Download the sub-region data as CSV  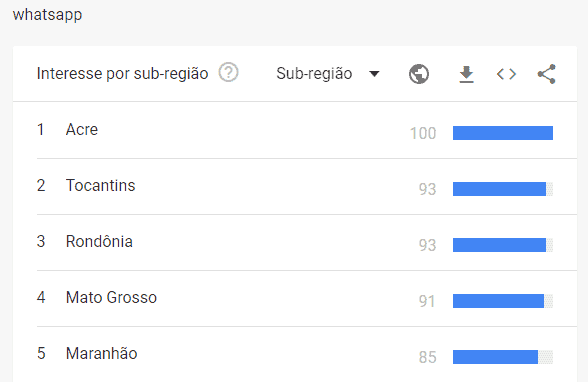(x=466, y=74)
